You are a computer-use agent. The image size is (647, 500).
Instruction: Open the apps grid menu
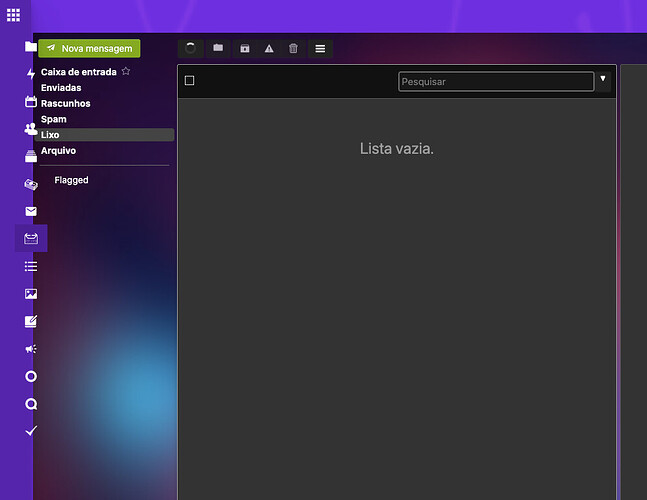[x=13, y=15]
